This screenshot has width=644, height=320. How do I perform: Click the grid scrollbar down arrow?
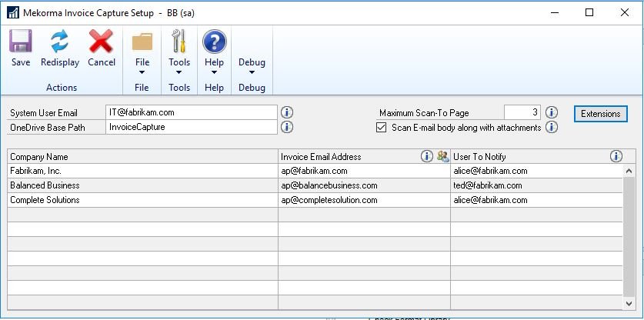629,303
